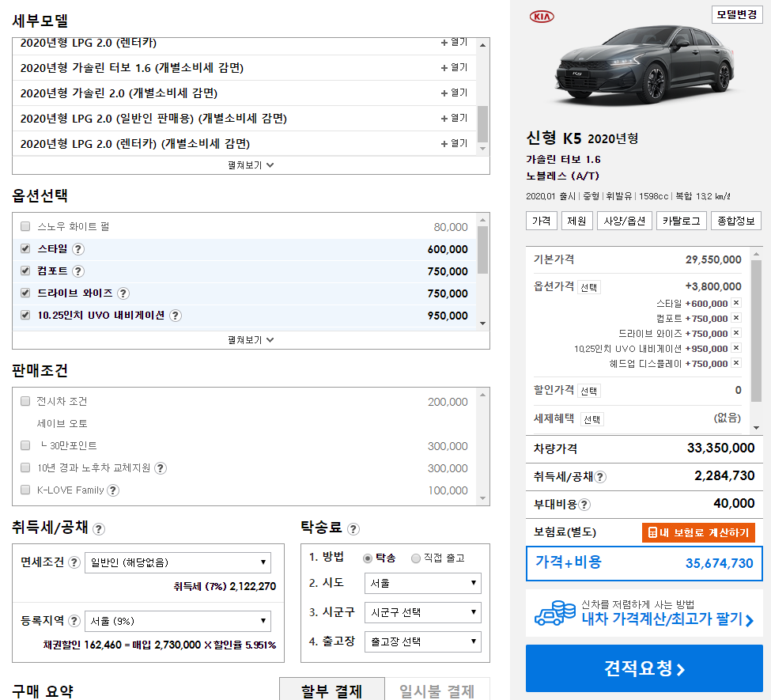Viewport: 771px width, 700px height.
Task: Click help icon next to 등록지역 label
Action: coord(74,621)
